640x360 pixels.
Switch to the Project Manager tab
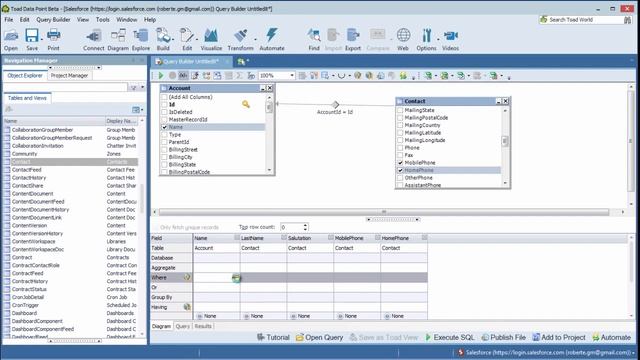(x=69, y=76)
